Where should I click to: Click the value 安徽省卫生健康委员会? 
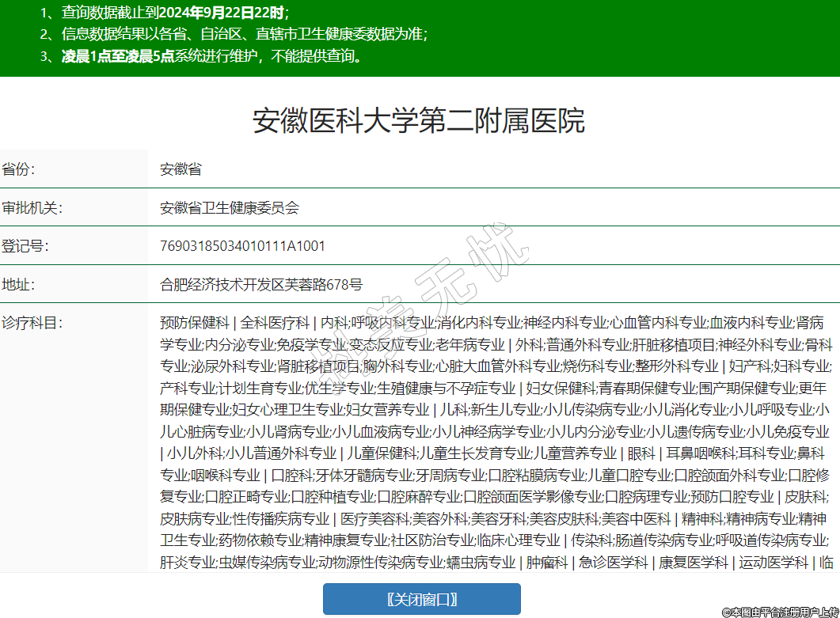pyautogui.click(x=230, y=208)
